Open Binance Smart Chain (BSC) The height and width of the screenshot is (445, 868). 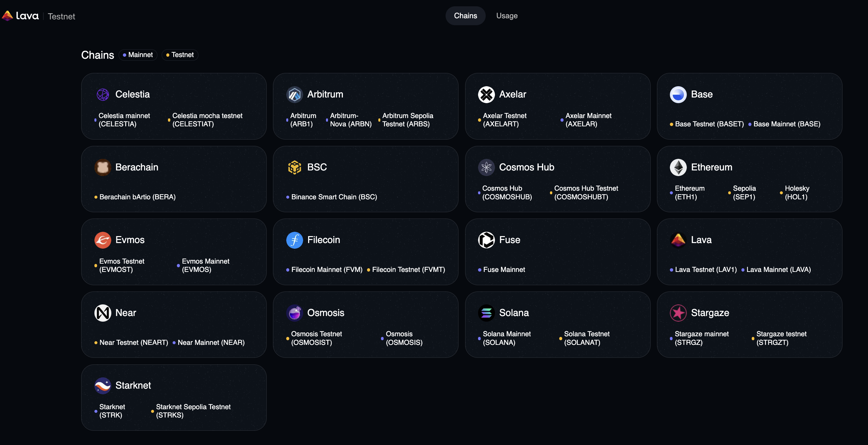point(332,197)
